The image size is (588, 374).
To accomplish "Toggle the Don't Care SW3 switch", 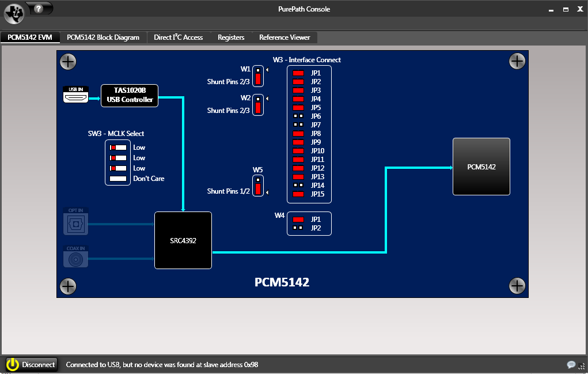I will pos(118,179).
